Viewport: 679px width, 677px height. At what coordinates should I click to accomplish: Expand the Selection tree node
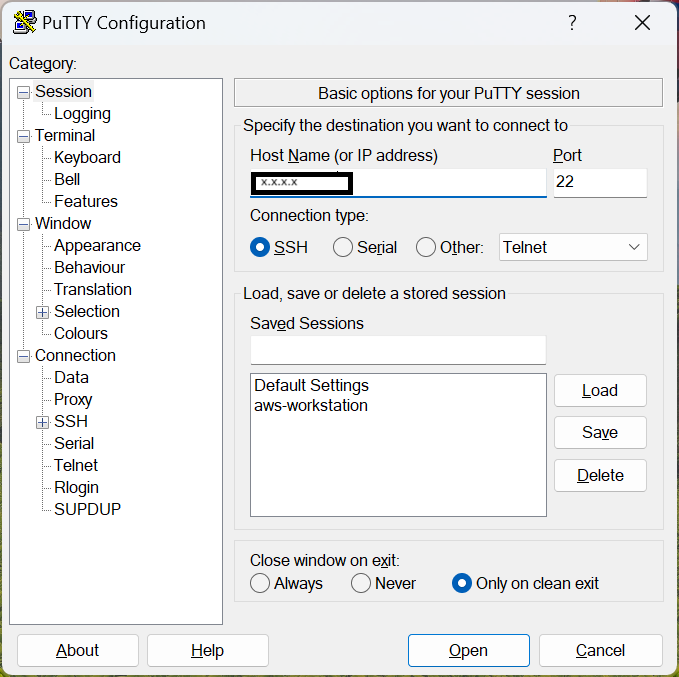43,312
